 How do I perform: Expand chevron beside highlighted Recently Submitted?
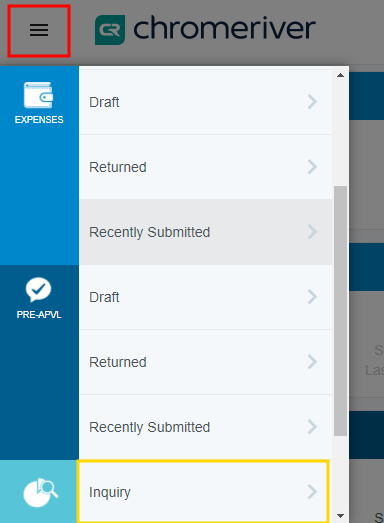tap(312, 232)
